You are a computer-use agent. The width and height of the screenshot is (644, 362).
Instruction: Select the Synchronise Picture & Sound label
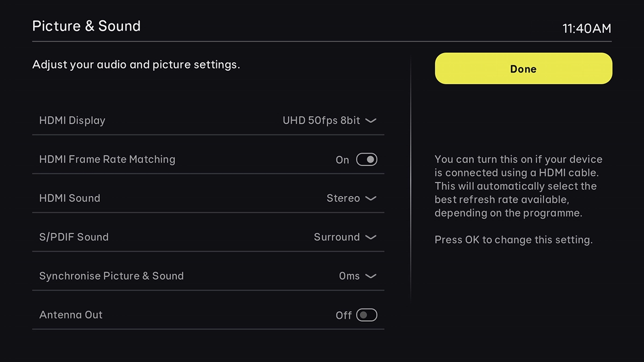[111, 276]
